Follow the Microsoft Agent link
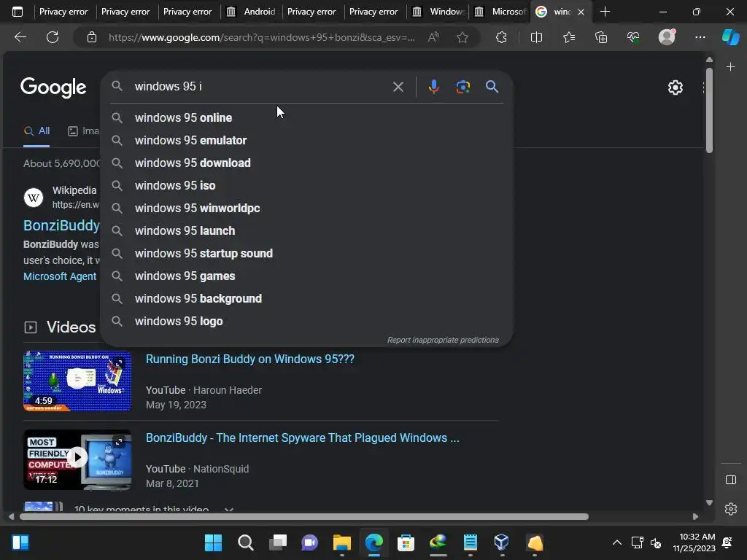This screenshot has width=747, height=560. click(x=60, y=276)
